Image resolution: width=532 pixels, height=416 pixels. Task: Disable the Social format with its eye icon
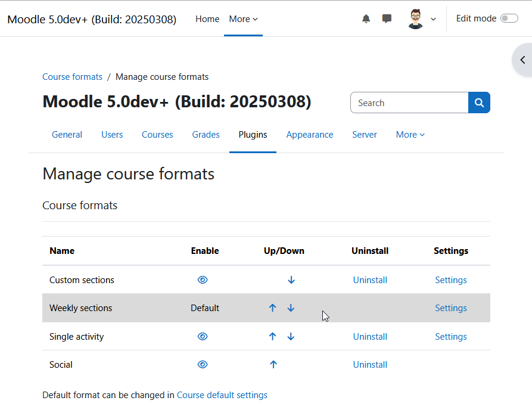click(x=203, y=364)
